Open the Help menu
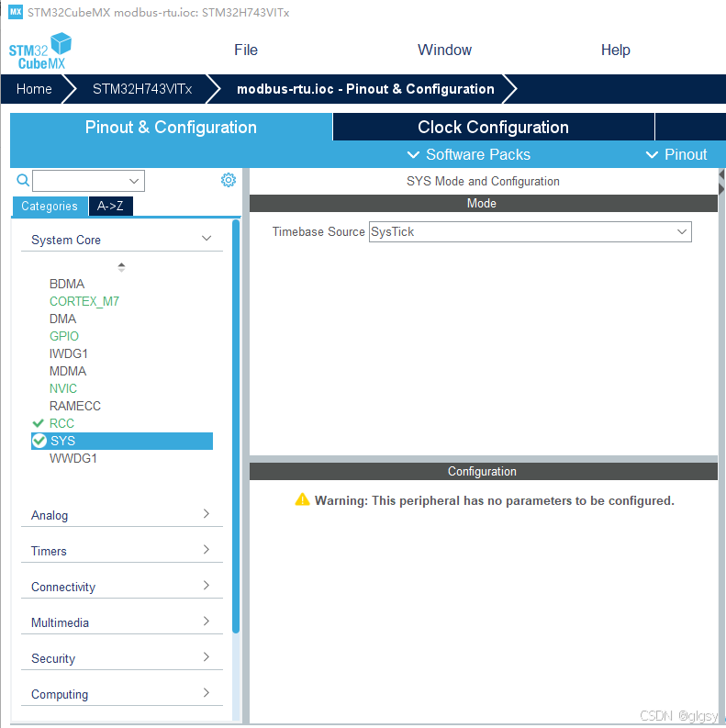 pos(615,50)
